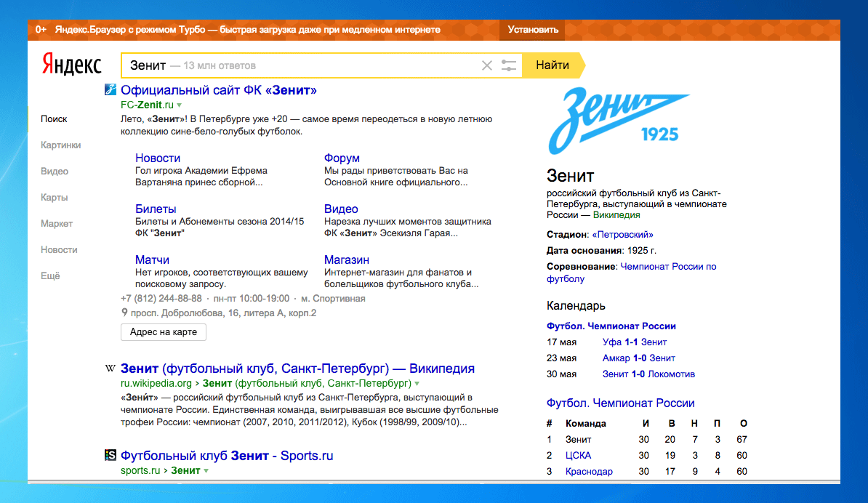This screenshot has width=868, height=503.
Task: Click the ru.wikipedia.org green URL
Action: [x=156, y=384]
